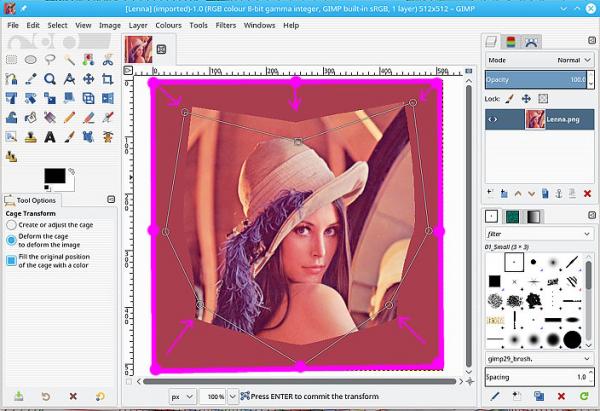Open the brush filter dropdown
Screen dimensions: 600x411
[540, 233]
